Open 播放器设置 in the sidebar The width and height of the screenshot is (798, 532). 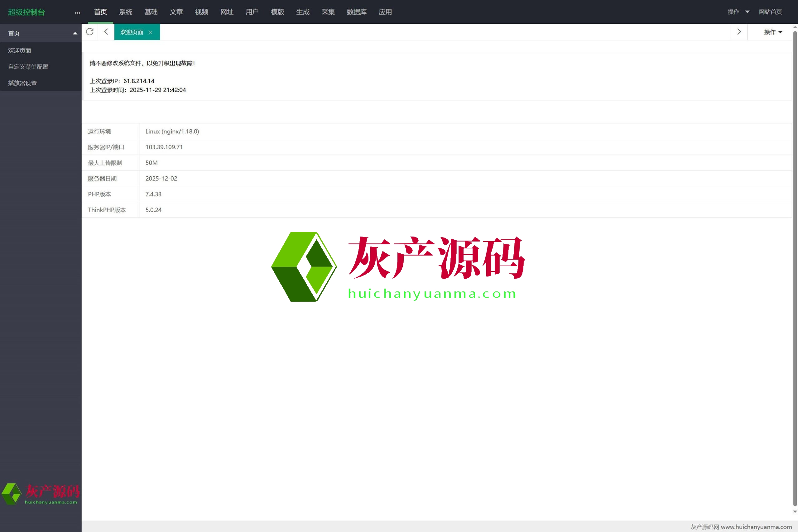pyautogui.click(x=22, y=83)
